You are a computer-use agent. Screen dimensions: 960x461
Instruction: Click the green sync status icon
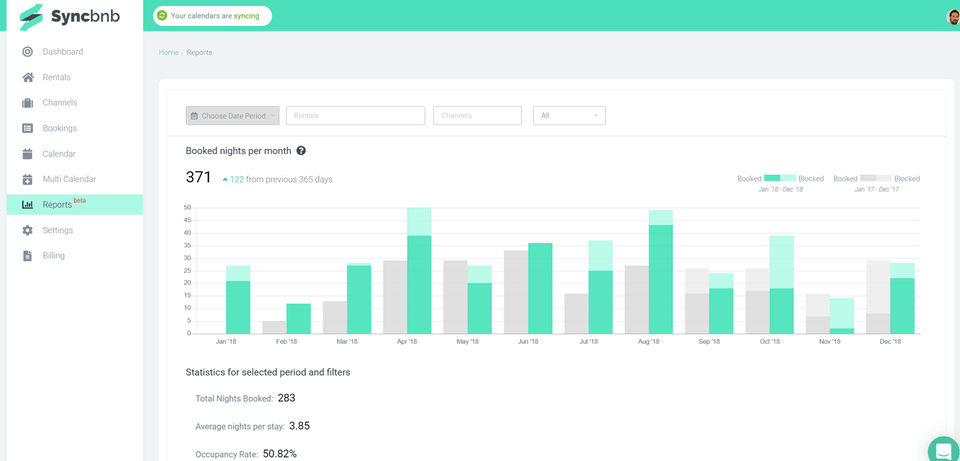coord(162,16)
